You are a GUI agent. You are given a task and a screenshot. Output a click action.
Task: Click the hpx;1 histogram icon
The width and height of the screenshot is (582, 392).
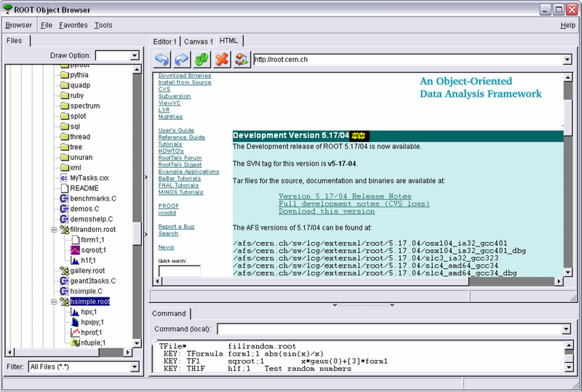click(x=75, y=311)
